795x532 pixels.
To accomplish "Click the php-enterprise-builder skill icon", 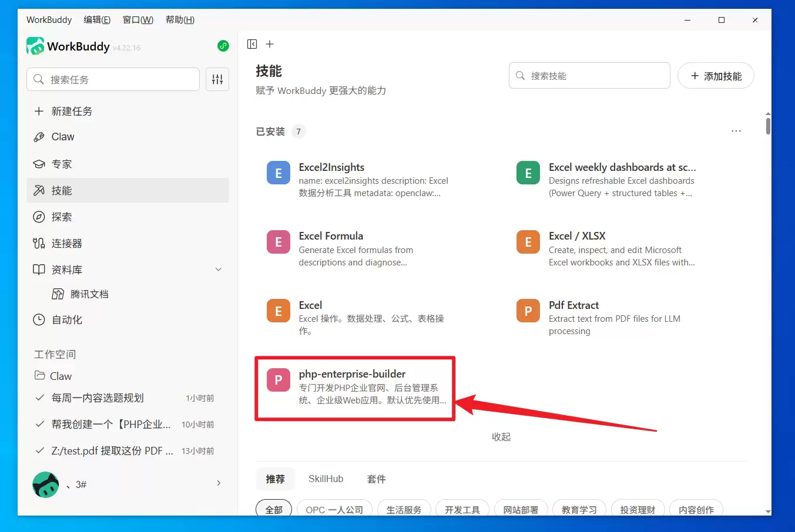I will pyautogui.click(x=279, y=380).
